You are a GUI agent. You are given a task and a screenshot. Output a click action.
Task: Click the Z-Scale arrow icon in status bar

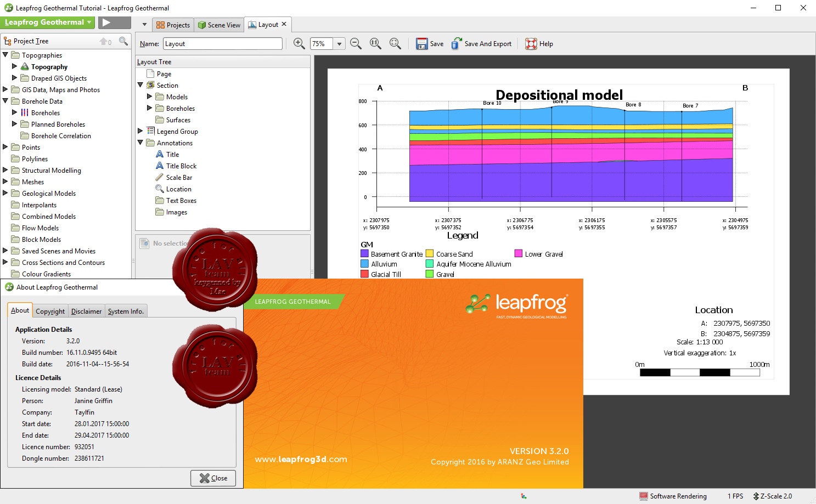(x=756, y=496)
